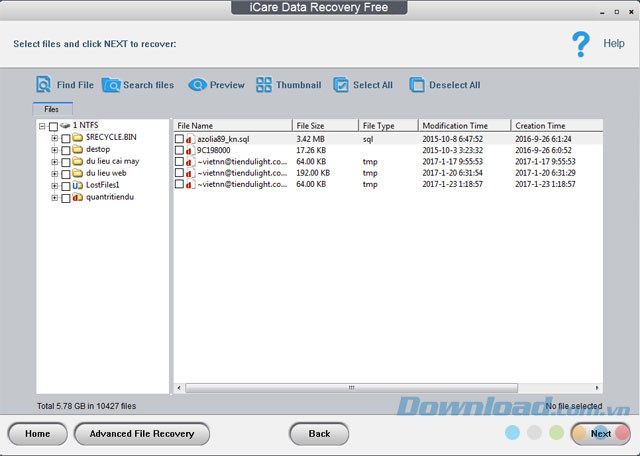Image resolution: width=640 pixels, height=456 pixels.
Task: Tick the 9C198000 file checkbox
Action: point(180,150)
